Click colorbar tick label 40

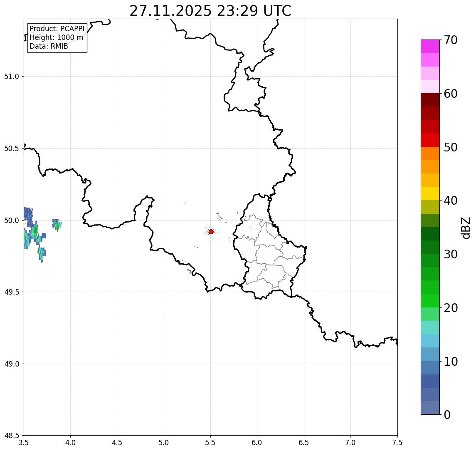tap(451, 201)
